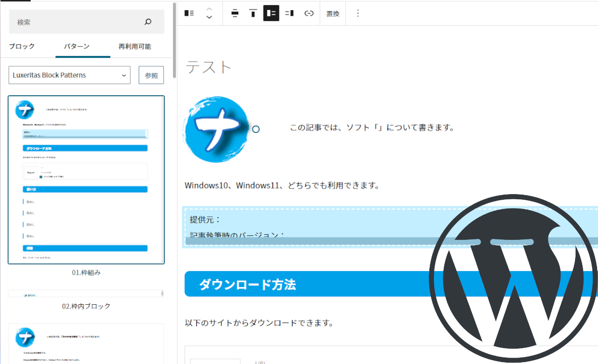Select the 02.枠内ブロック pattern preview
Image resolution: width=598 pixels, height=364 pixels.
pyautogui.click(x=86, y=294)
